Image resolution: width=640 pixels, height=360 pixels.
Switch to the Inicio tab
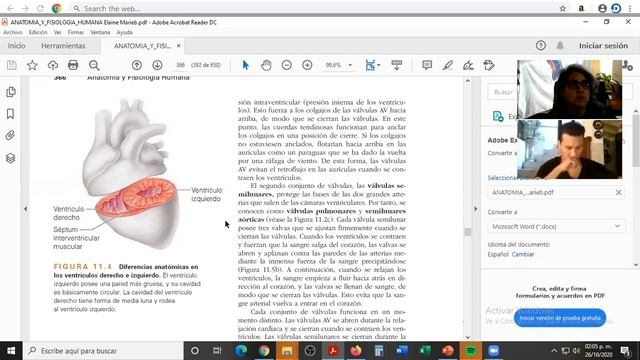tap(16, 46)
